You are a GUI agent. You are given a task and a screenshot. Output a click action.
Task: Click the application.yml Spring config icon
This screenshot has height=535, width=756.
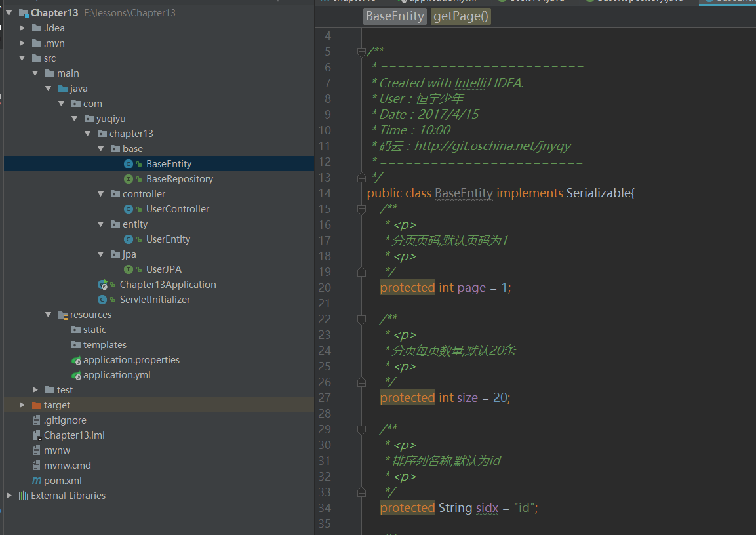[x=76, y=375]
